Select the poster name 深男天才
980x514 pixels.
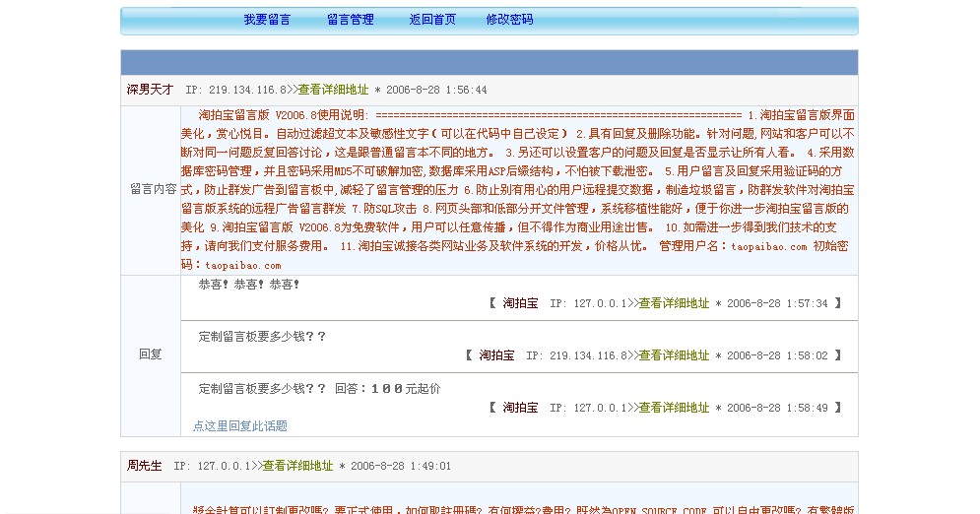150,90
